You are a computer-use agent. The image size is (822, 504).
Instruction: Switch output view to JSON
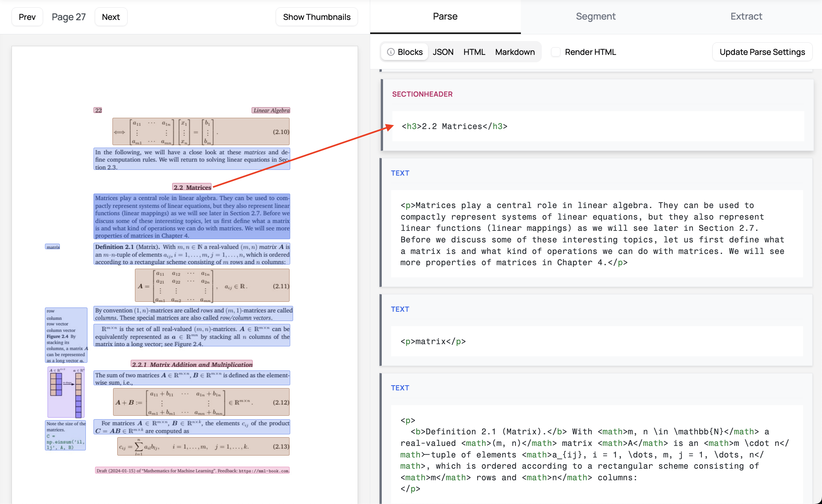click(x=443, y=52)
